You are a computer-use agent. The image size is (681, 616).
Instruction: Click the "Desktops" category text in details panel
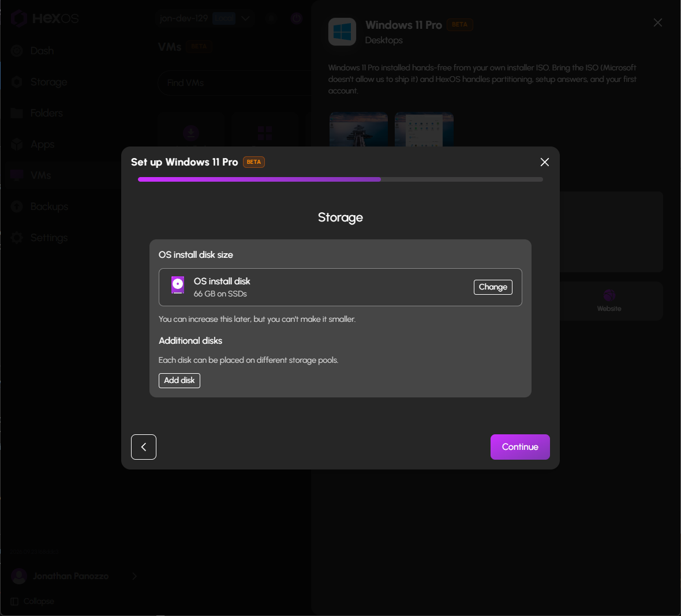384,40
